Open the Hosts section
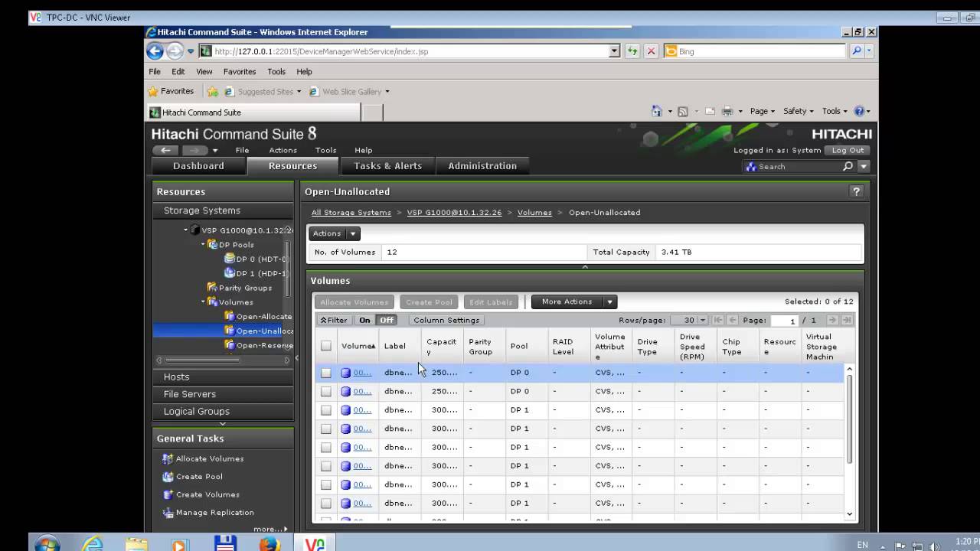 coord(223,377)
